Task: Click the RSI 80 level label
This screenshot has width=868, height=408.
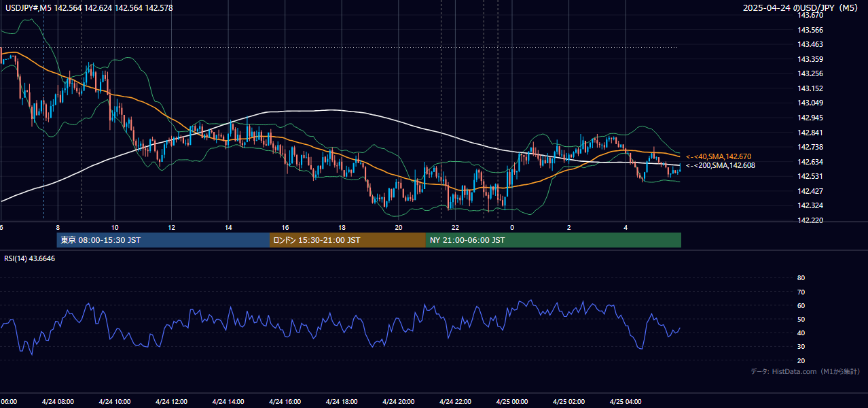Action: 801,278
